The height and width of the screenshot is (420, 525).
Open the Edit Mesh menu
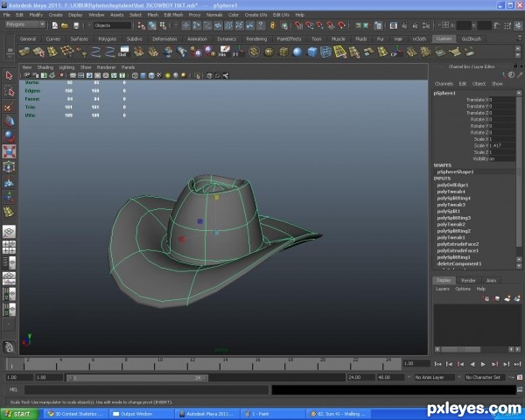(173, 15)
